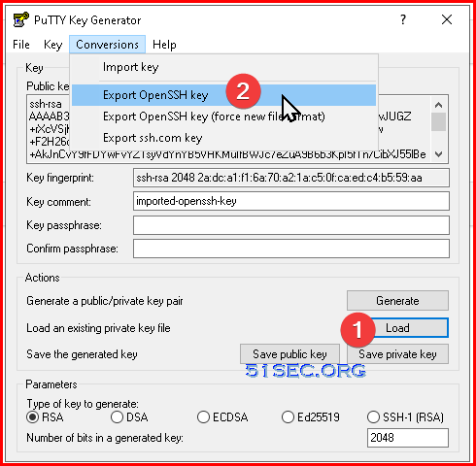Click Save public key button
Image resolution: width=476 pixels, height=466 pixels.
click(x=289, y=354)
